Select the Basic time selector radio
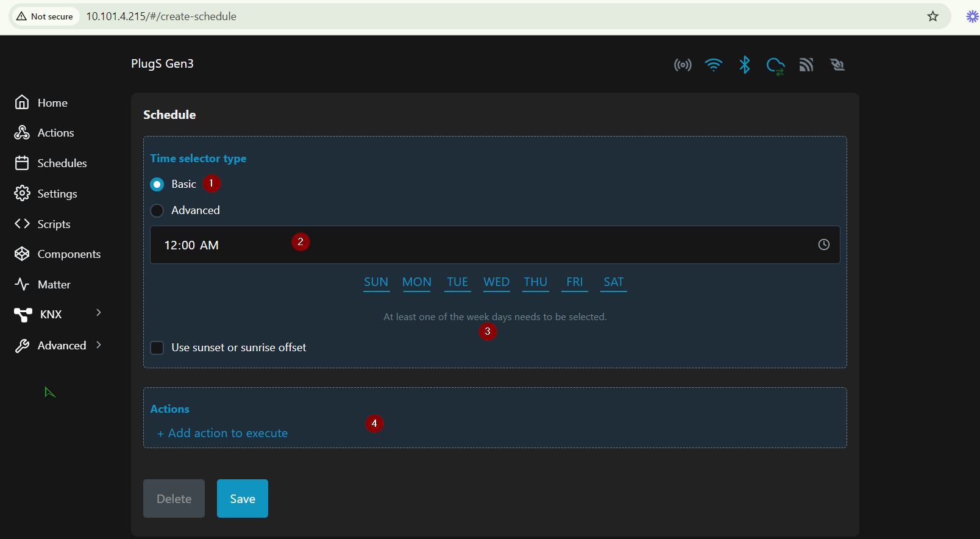Image resolution: width=980 pixels, height=539 pixels. pos(157,184)
